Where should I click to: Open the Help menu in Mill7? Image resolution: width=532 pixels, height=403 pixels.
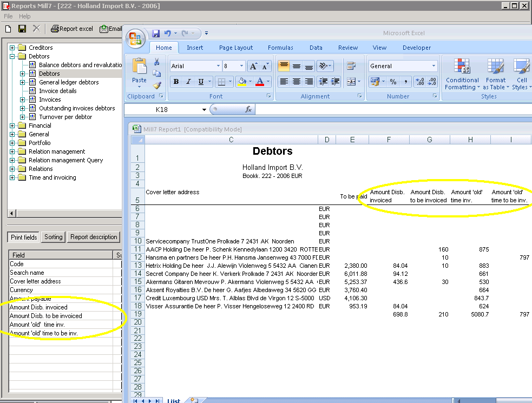24,16
